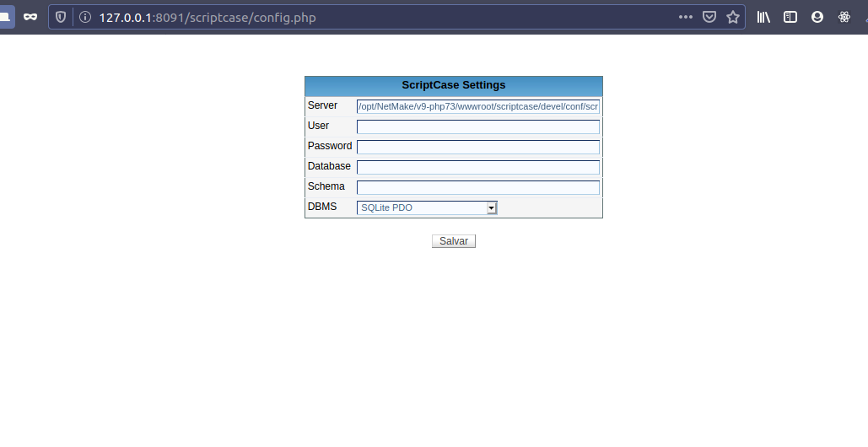
Task: Focus the Schema input field
Action: click(x=478, y=187)
